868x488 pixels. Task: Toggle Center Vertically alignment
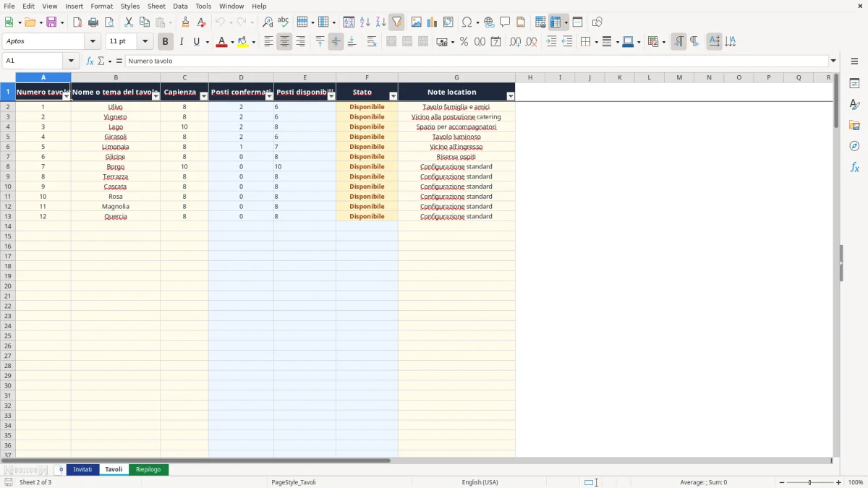coord(336,42)
